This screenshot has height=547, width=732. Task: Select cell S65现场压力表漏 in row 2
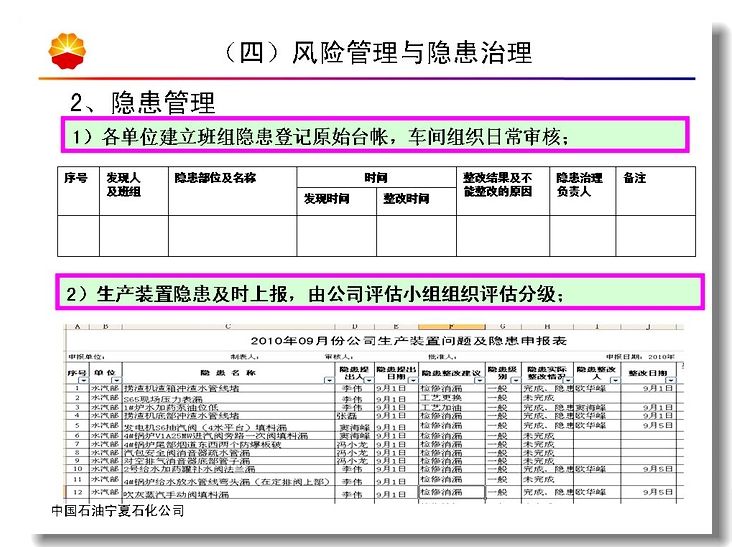coord(228,399)
